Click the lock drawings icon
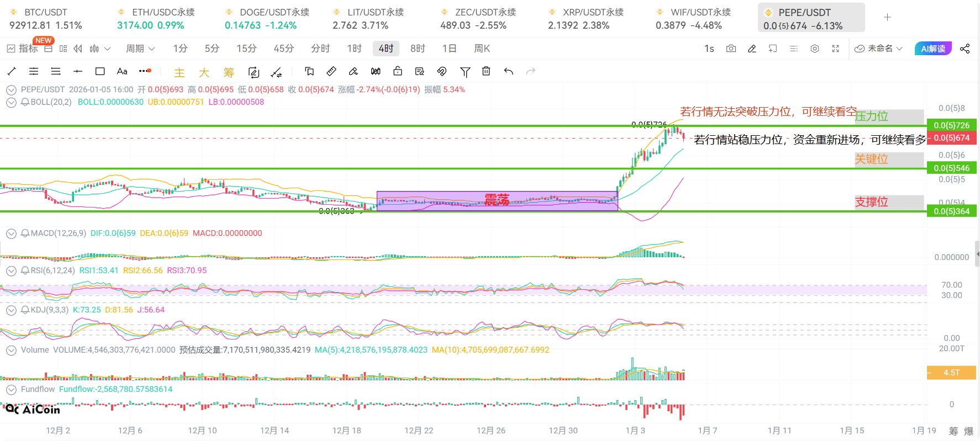 [397, 71]
